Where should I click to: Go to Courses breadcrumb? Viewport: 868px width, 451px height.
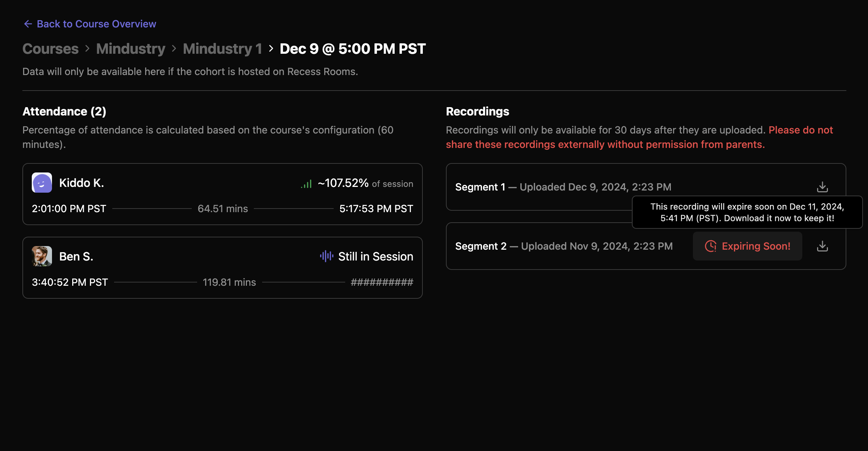(x=51, y=49)
